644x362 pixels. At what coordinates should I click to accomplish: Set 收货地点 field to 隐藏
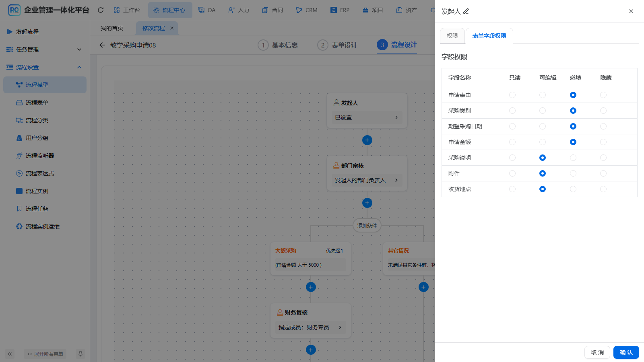(603, 189)
